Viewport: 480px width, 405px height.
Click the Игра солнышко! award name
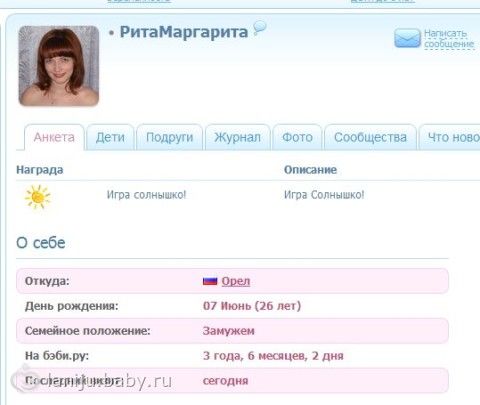click(146, 195)
